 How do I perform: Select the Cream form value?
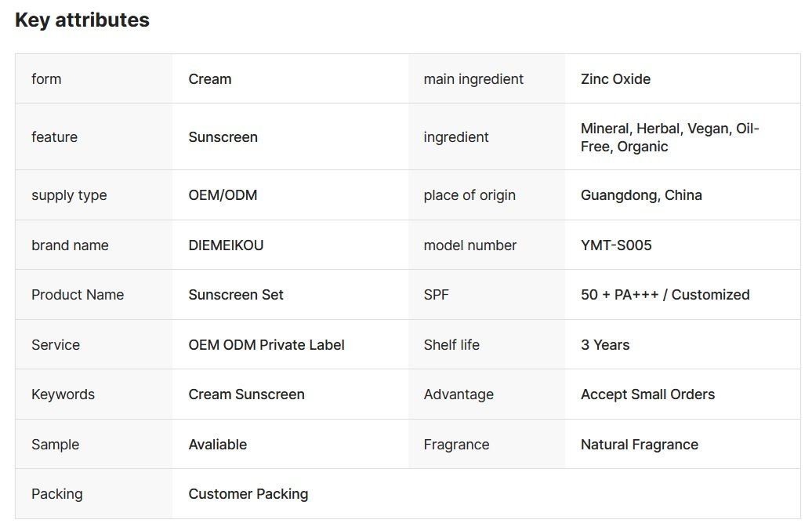(x=210, y=79)
